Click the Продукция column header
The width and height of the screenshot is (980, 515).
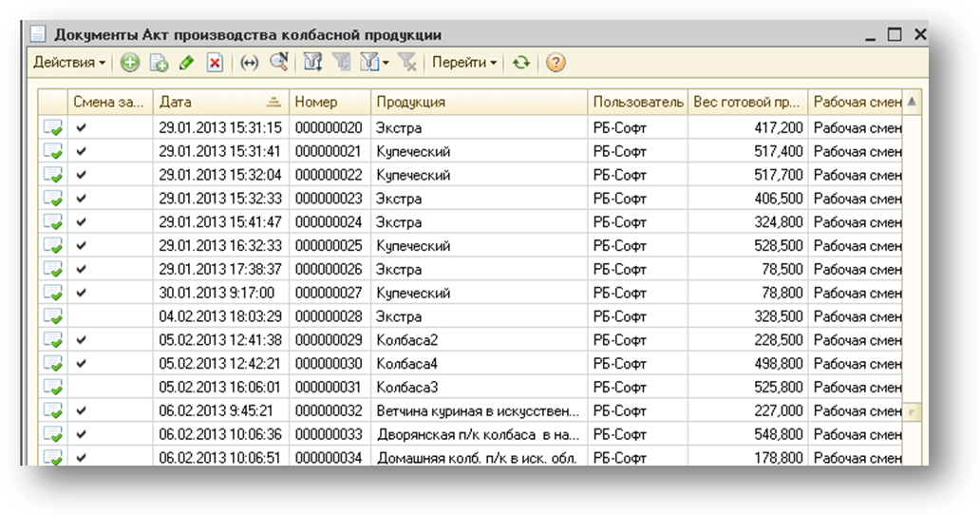click(479, 102)
